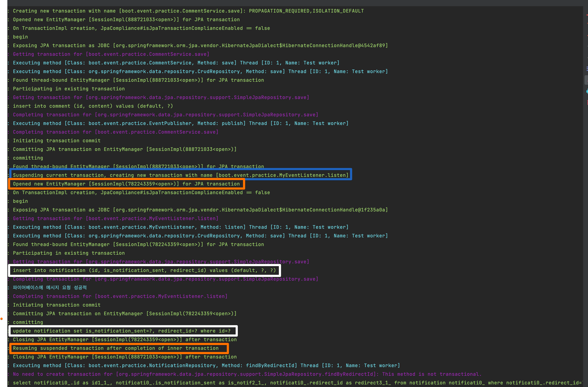Screen dimensions: 588x387
Task: Click the magenta 'Getting transaction for CommentService.save' line
Action: point(111,54)
